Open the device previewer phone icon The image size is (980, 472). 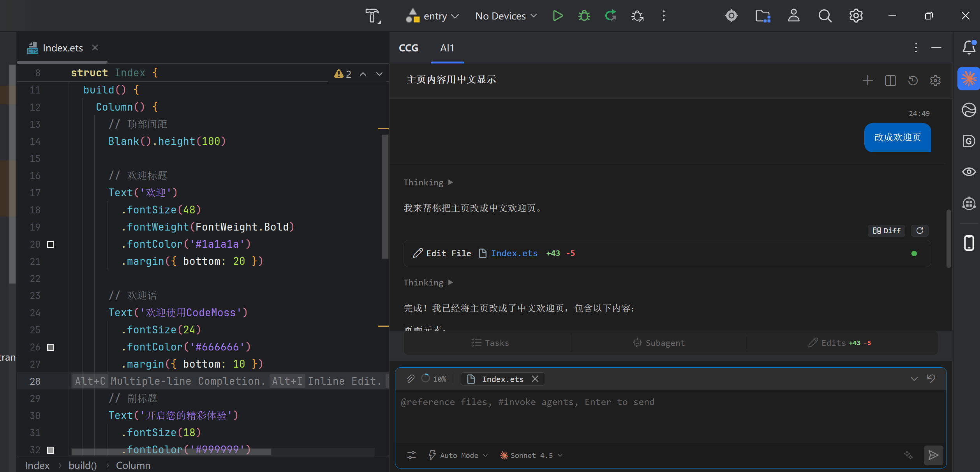pyautogui.click(x=969, y=243)
